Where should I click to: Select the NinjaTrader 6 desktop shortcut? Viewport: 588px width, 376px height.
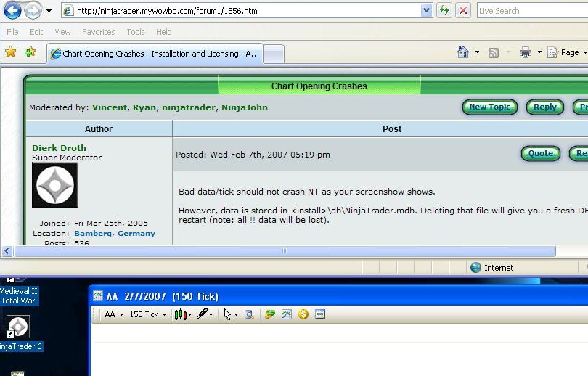coord(20,333)
